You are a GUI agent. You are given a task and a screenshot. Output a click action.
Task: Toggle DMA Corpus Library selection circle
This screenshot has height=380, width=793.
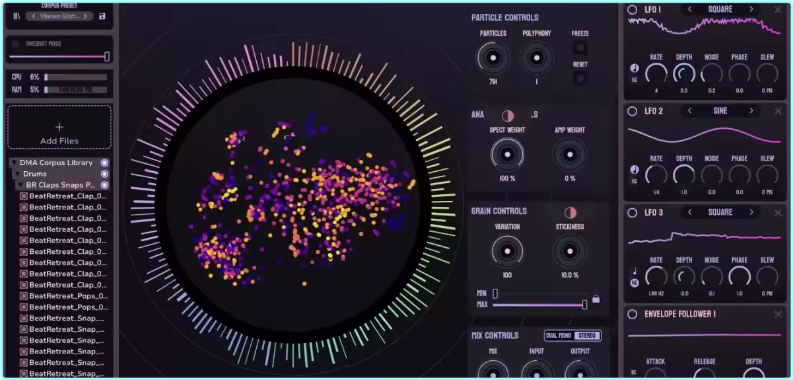[104, 163]
